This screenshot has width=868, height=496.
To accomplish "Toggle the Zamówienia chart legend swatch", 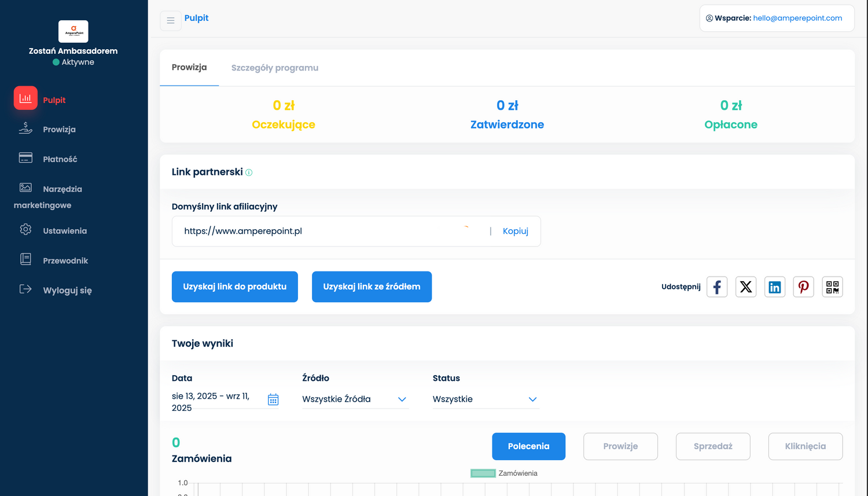I will 483,473.
